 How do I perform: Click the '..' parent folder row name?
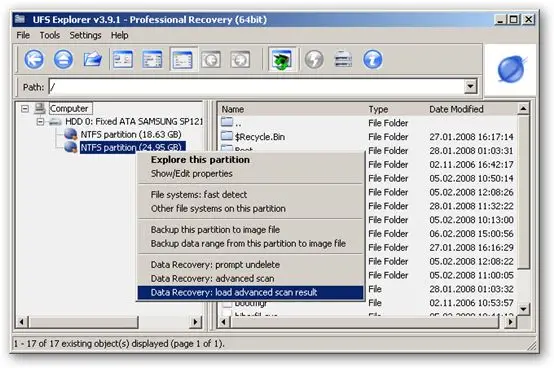(x=238, y=124)
